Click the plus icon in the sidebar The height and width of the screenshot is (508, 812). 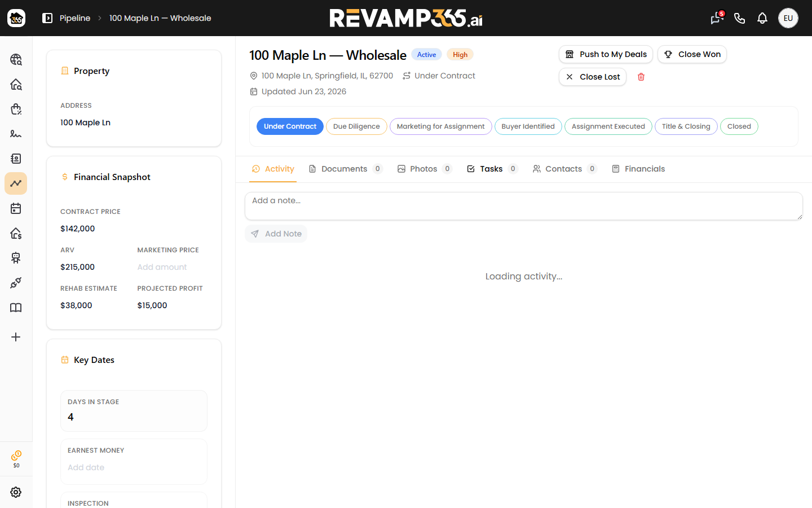(x=16, y=337)
